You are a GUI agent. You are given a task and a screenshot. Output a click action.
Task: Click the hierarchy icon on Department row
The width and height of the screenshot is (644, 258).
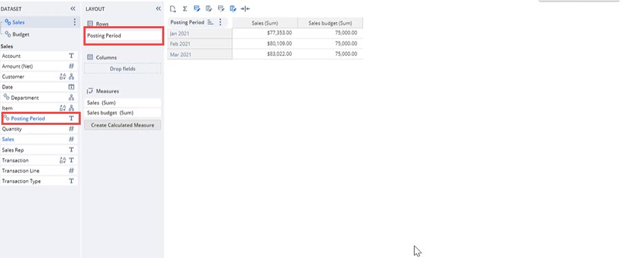(x=71, y=98)
